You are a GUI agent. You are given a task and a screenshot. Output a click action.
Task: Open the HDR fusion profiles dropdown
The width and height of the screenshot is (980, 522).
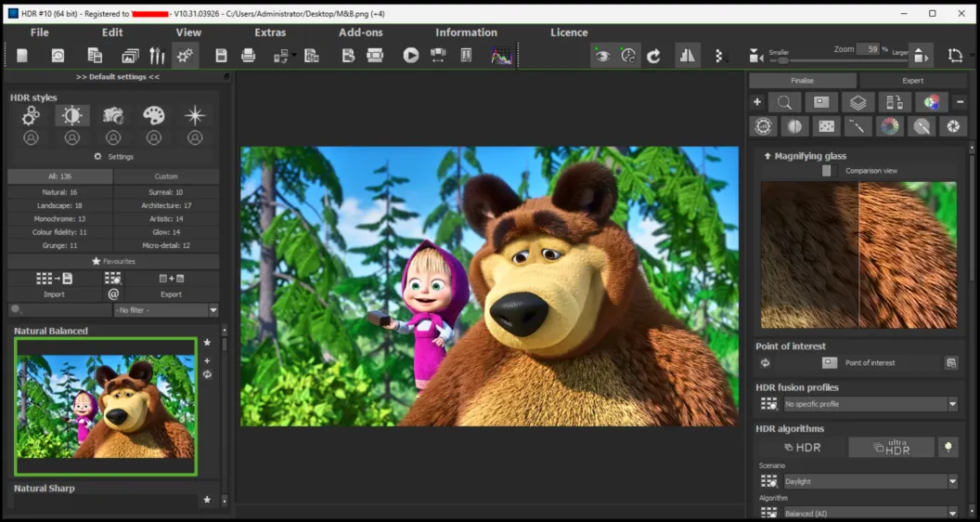point(870,404)
